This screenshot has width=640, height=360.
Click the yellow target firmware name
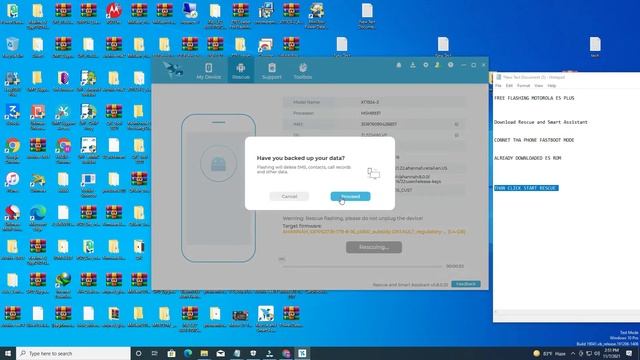pos(374,231)
